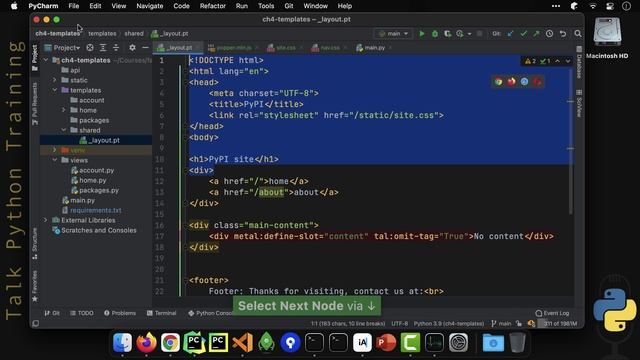Screen dimensions: 640x360
Task: Open the Navigate menu
Action: pyautogui.click(x=150, y=6)
